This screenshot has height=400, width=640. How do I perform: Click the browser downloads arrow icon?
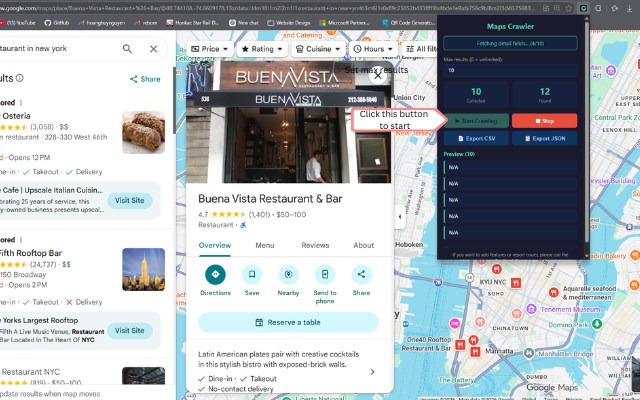pyautogui.click(x=629, y=8)
